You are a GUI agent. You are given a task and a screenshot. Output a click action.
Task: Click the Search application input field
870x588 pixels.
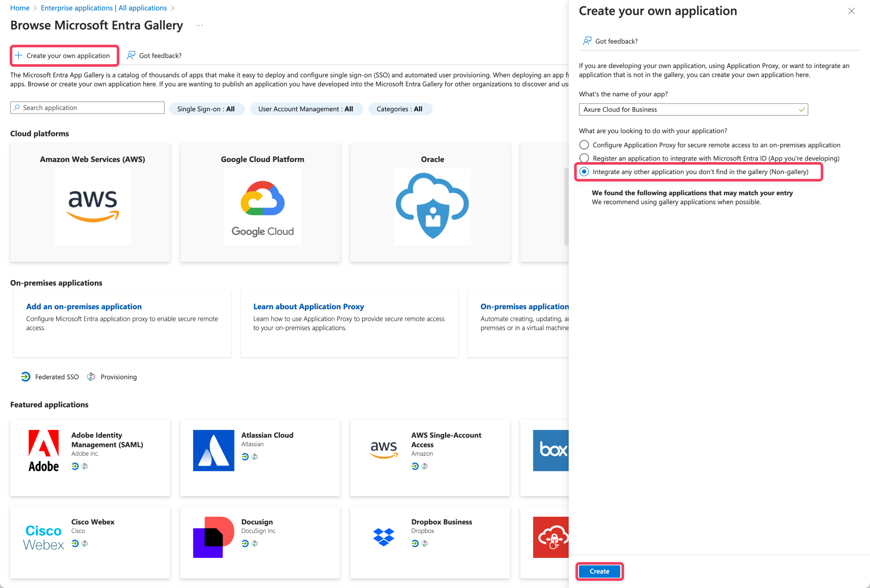[87, 107]
